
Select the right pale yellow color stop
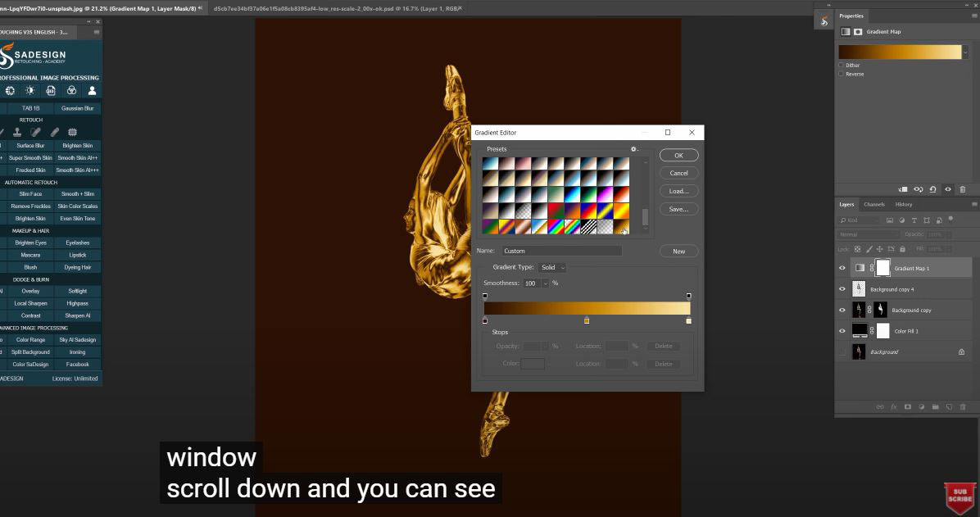pos(689,320)
